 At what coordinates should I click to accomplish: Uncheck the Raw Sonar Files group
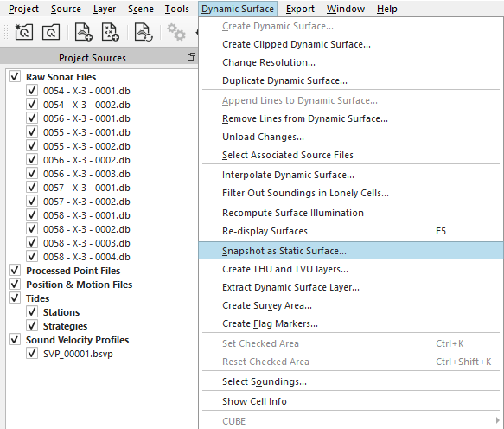(15, 76)
